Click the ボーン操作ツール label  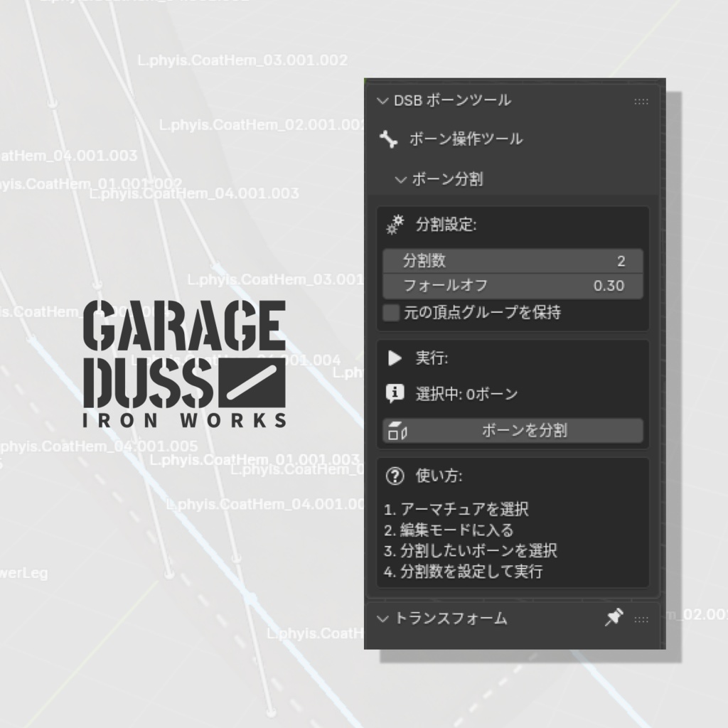466,139
